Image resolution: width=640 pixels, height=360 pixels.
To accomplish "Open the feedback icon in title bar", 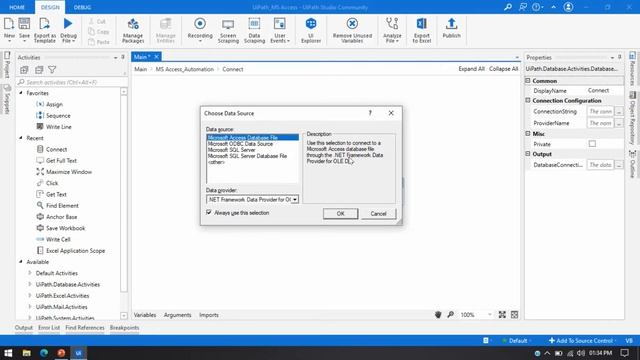I will pos(522,7).
